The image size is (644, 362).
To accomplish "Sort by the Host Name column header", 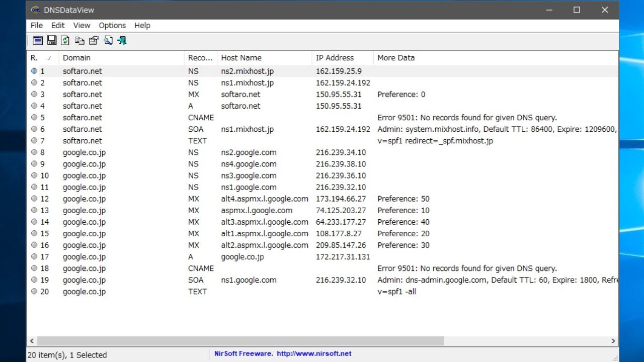I will pos(265,58).
